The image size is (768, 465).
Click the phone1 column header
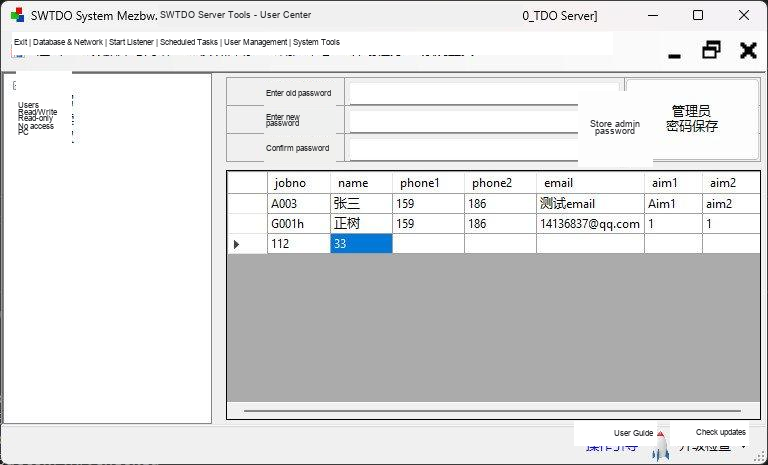point(428,183)
